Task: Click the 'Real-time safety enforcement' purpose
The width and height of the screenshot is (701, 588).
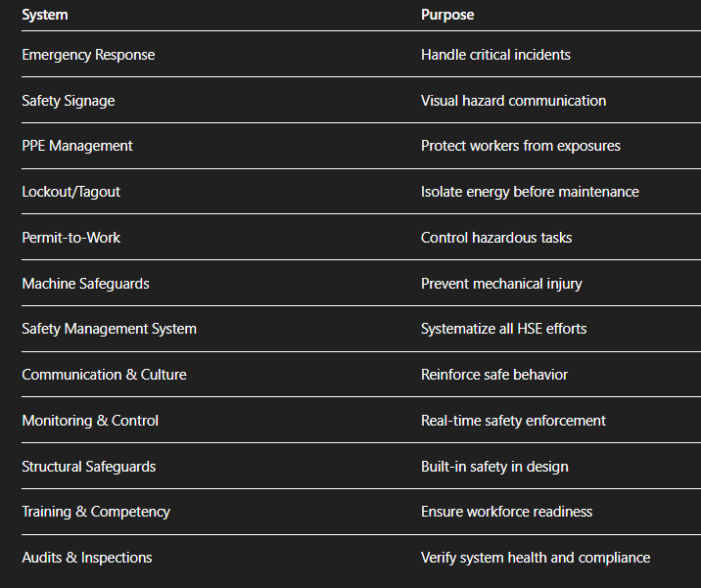Action: 513,421
